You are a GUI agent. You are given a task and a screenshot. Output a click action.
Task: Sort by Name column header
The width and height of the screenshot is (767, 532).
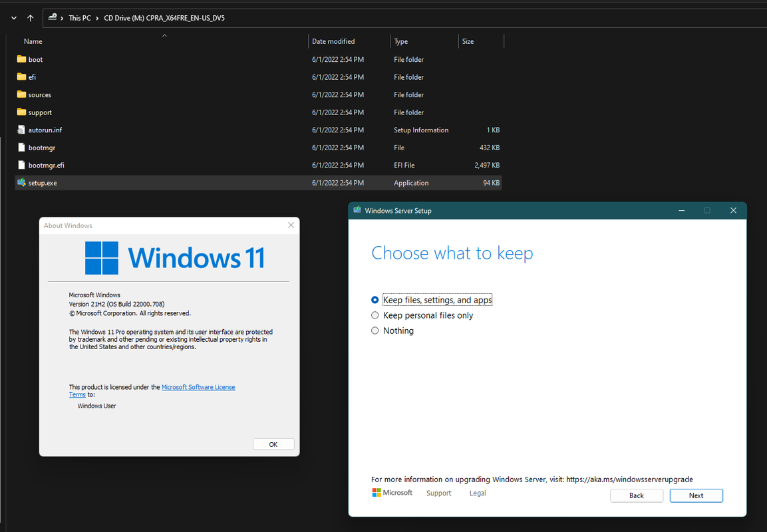point(33,41)
